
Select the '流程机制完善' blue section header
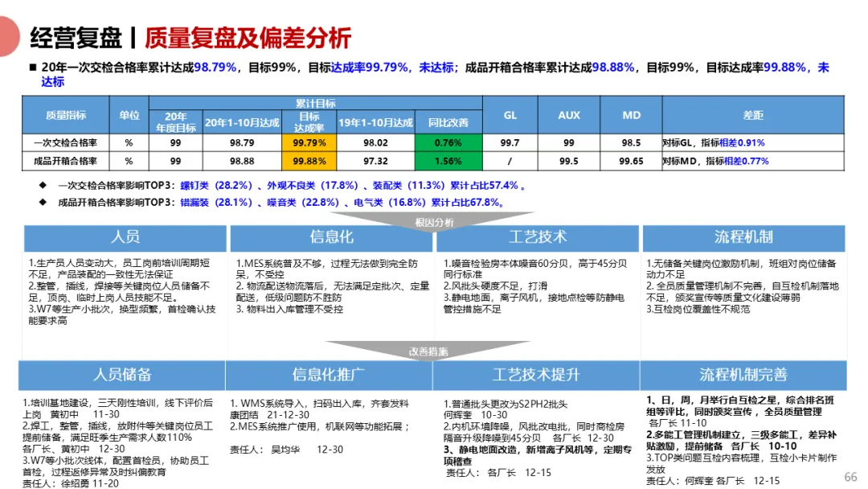point(743,375)
